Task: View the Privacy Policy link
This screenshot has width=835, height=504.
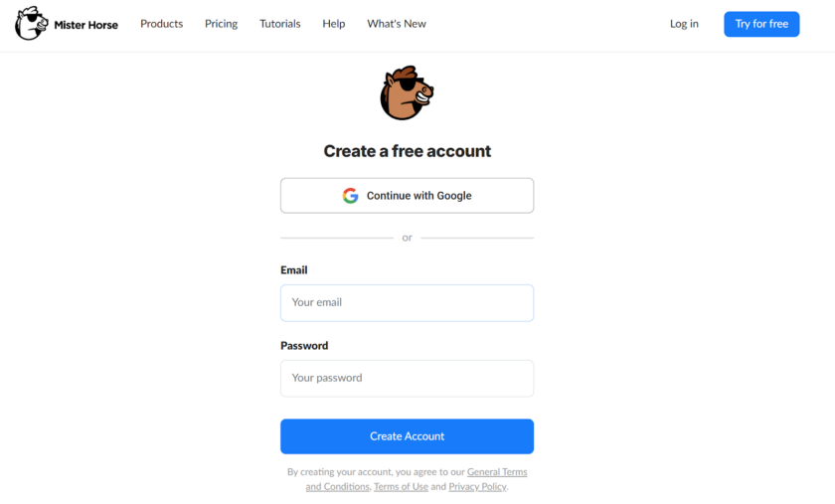Action: pos(477,487)
